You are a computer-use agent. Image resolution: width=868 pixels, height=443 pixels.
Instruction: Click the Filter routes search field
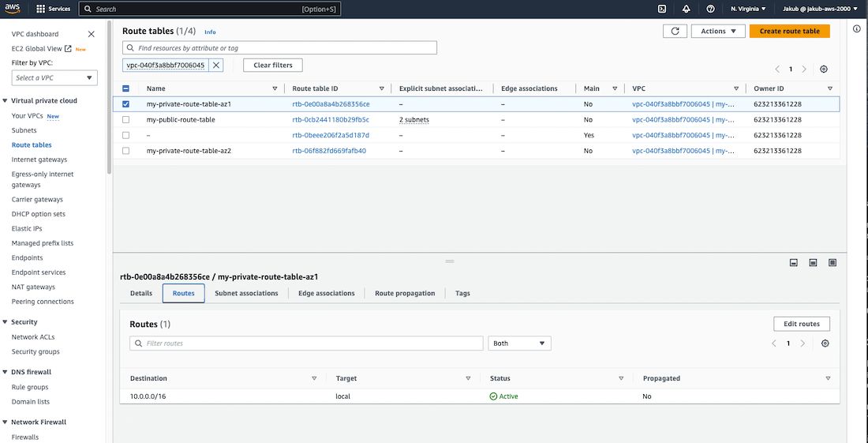pos(306,344)
